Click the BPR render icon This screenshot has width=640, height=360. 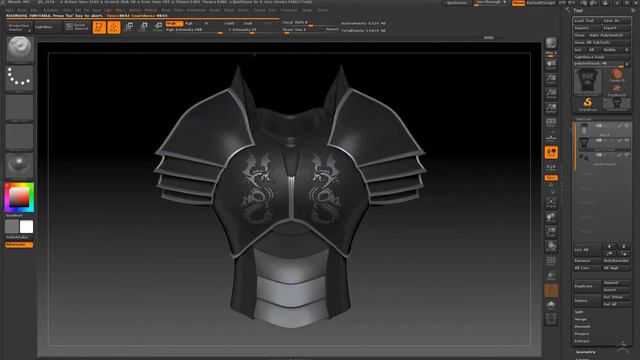551,43
